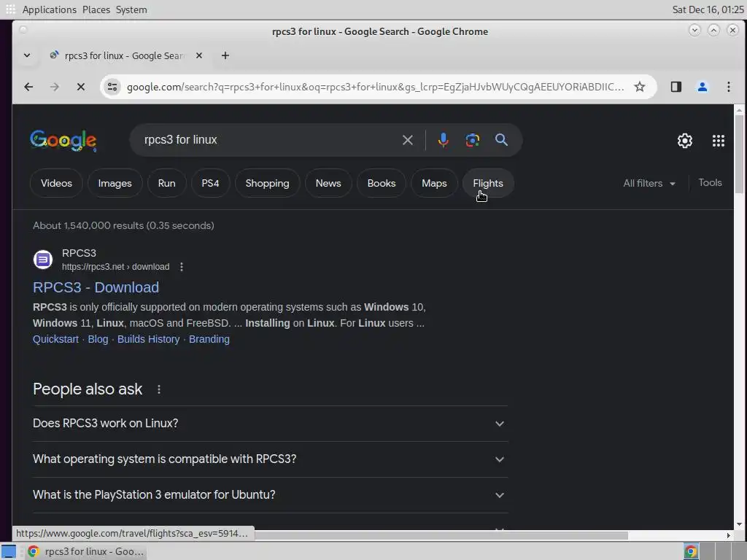Switch to Books results
This screenshot has height=560, width=747.
[382, 183]
